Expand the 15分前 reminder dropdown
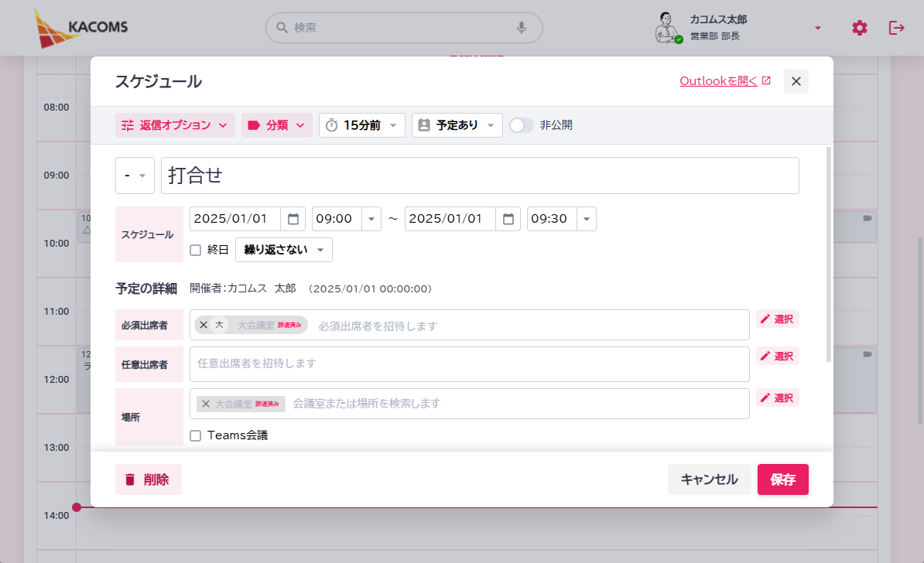The height and width of the screenshot is (563, 924). (362, 125)
